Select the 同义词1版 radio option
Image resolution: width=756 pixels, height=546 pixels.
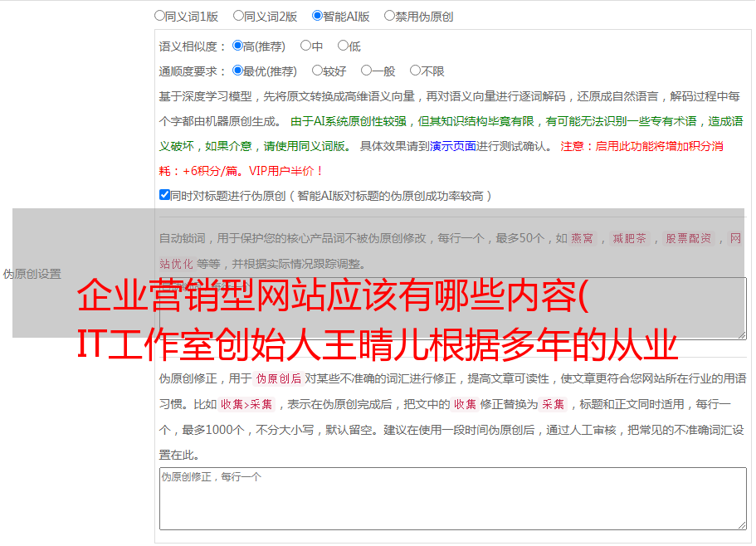(160, 16)
